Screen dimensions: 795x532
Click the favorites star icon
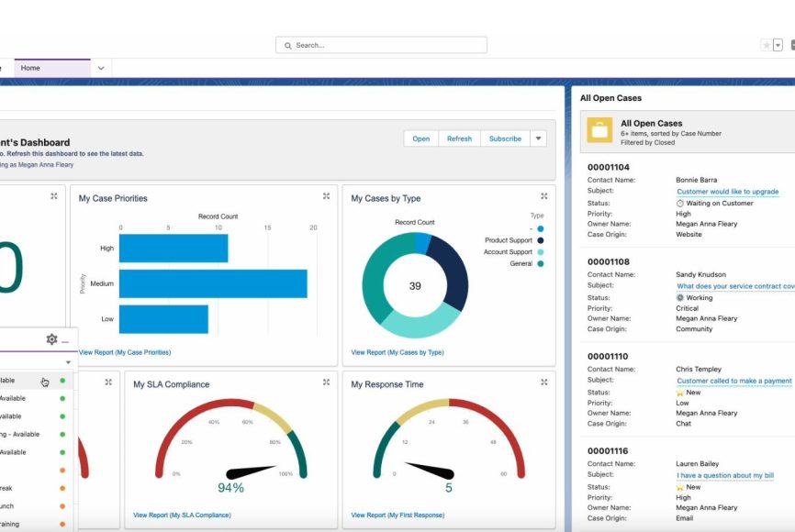click(766, 45)
